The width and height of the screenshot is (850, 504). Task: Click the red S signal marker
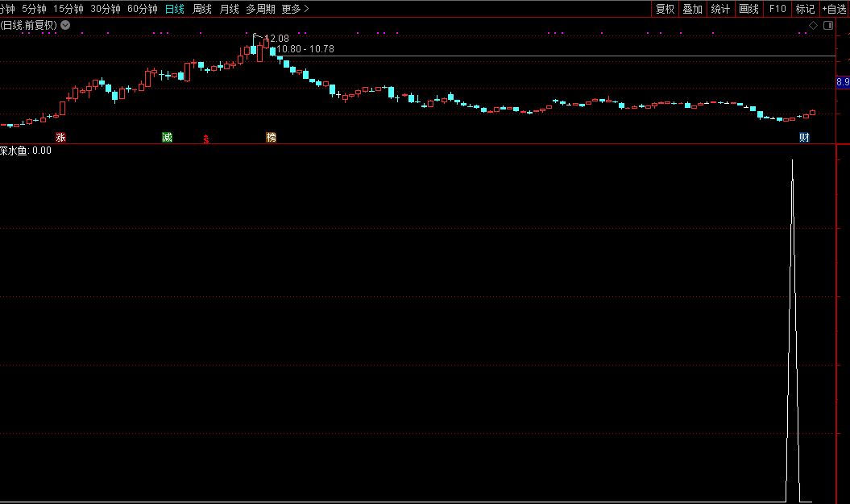point(206,138)
